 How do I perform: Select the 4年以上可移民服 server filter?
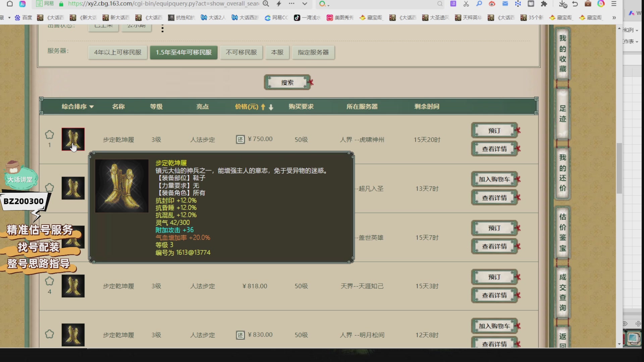(x=118, y=52)
